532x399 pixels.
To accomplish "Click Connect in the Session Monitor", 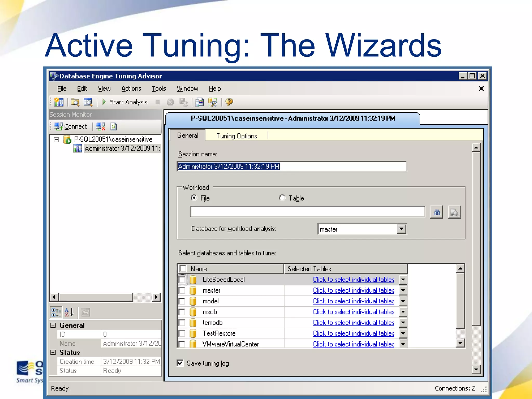I will pos(70,127).
